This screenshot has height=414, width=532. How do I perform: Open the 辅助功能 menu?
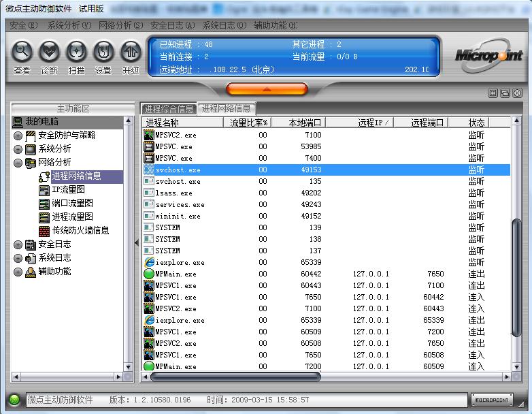(x=276, y=25)
